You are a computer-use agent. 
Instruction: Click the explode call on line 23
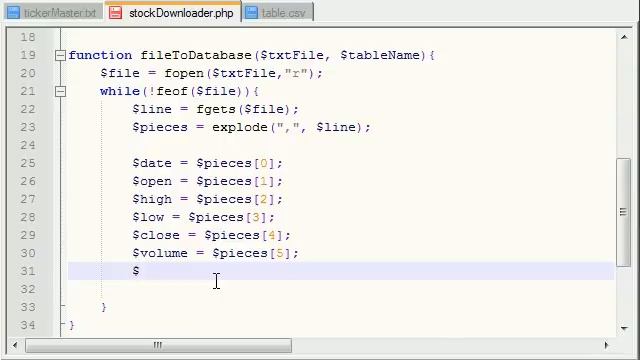click(x=240, y=127)
